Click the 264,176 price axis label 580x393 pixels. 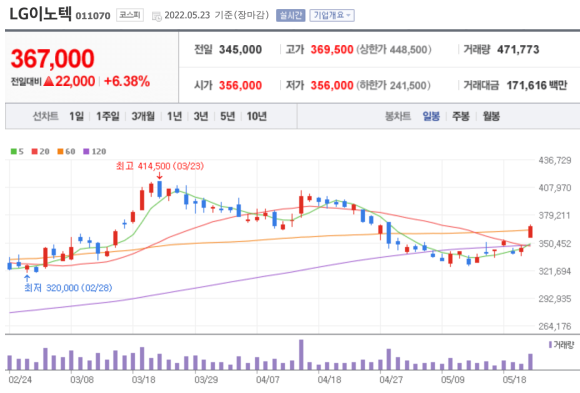[555, 326]
